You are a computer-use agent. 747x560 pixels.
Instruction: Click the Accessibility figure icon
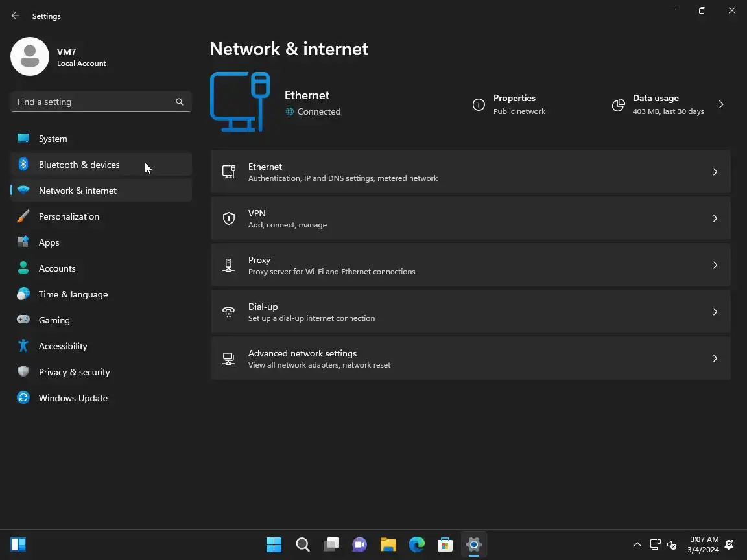coord(23,346)
